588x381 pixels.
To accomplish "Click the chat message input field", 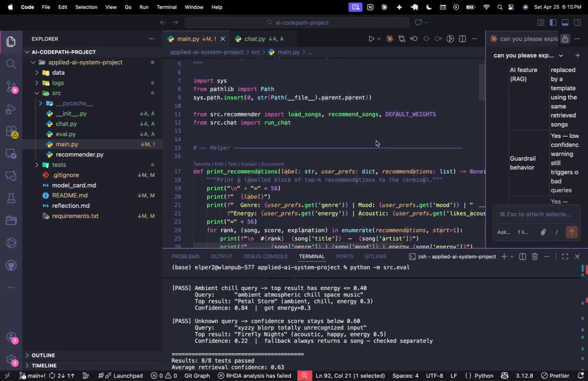I will [535, 214].
